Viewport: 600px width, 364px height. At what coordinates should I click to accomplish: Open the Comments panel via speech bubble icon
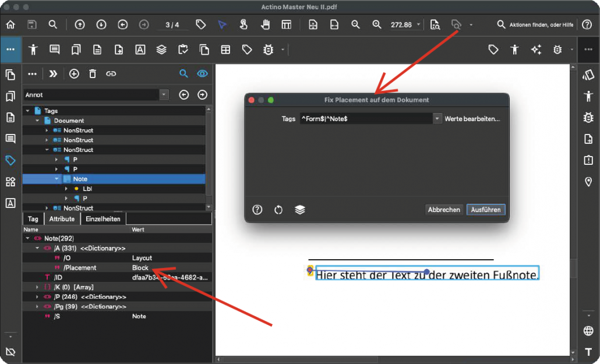[54, 50]
